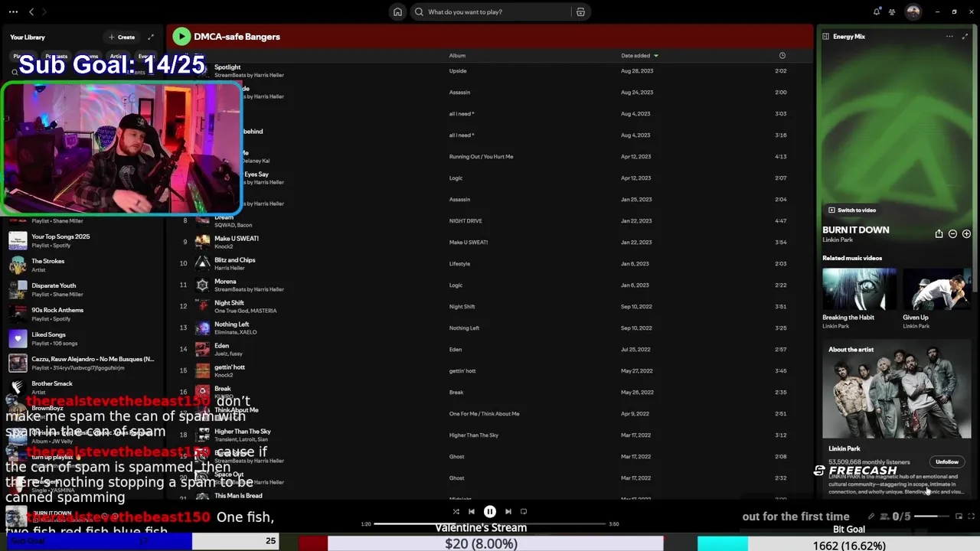
Task: Open the queue icon
Action: pos(886,516)
